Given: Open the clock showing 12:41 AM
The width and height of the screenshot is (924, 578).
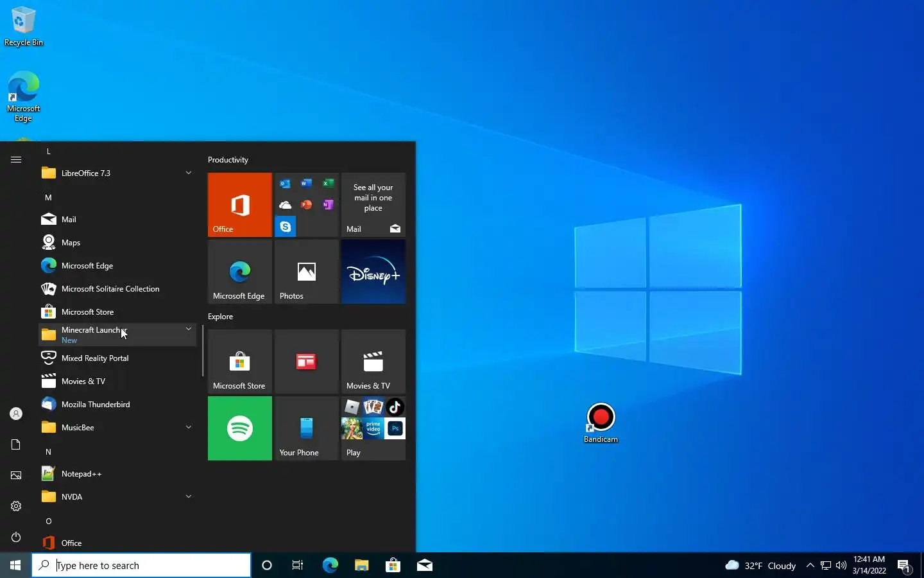Looking at the screenshot, I should point(869,565).
